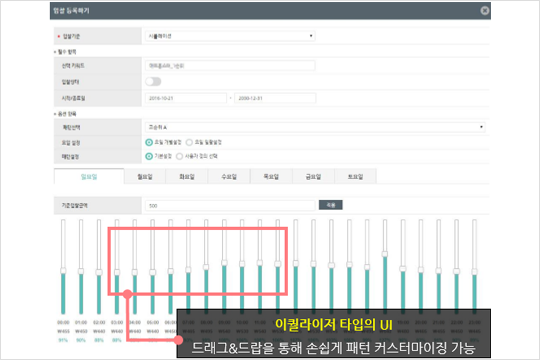Click the 기준입찰금액 field showing 500
Screen dimensions: 540x360
(230, 206)
